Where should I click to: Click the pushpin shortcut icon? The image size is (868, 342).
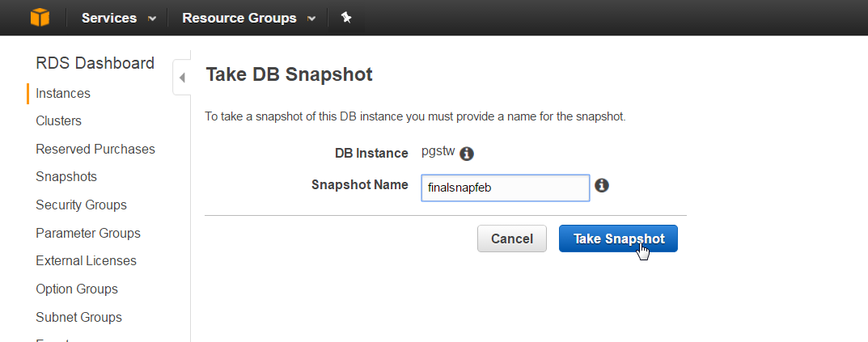[x=346, y=18]
